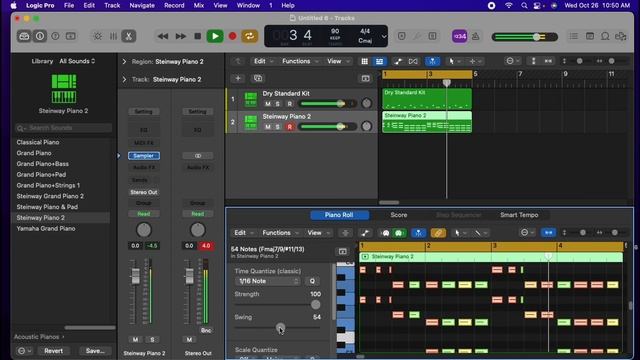The image size is (640, 360).
Task: Click the red Record button
Action: tap(233, 36)
